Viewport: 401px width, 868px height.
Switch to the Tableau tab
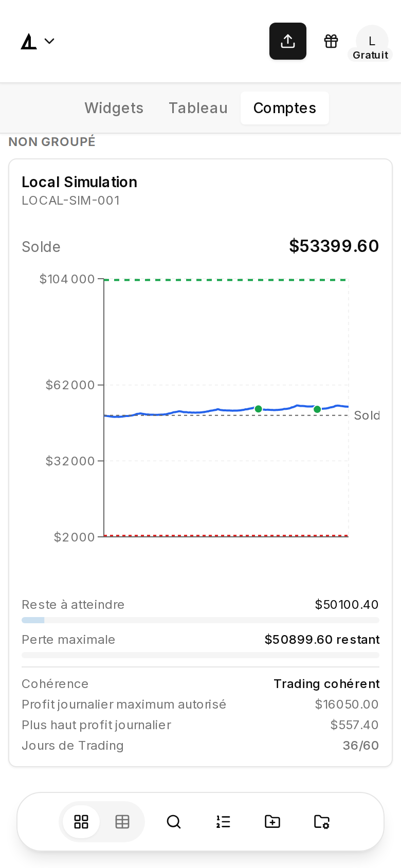point(198,108)
